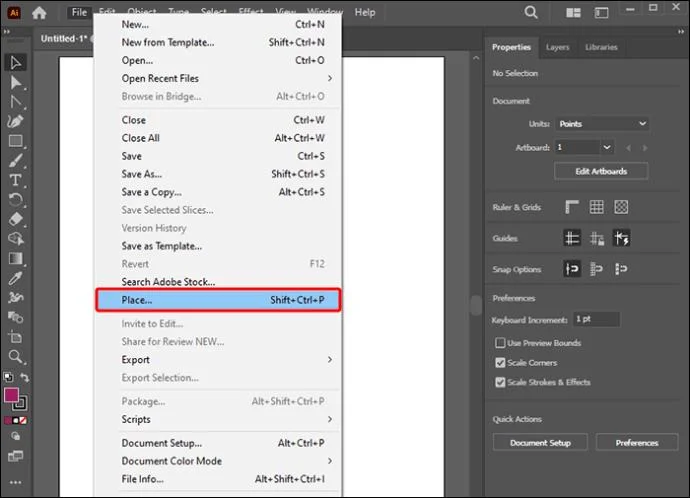Choose the Eyedropper tool
690x498 pixels.
(15, 278)
